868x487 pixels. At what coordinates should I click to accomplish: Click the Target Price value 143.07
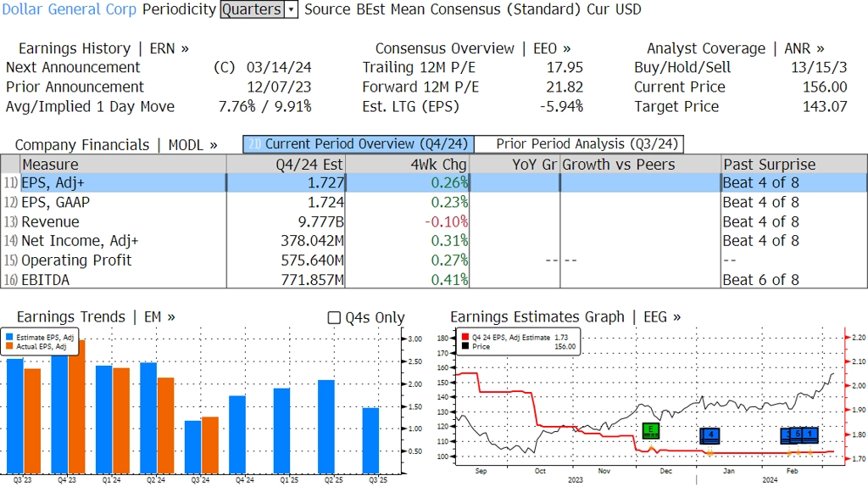click(825, 106)
